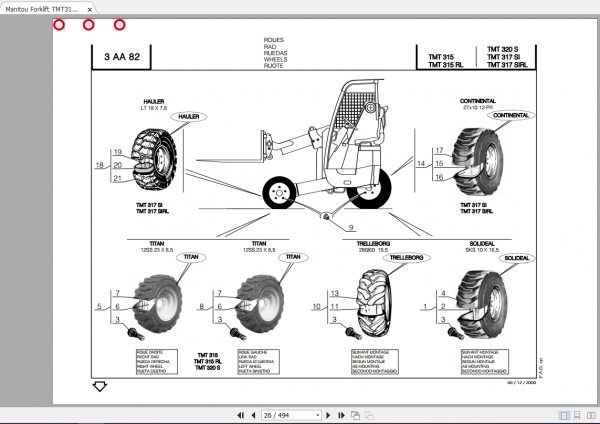Click the down arrow below the diagram frame
The image size is (600, 424).
click(99, 386)
